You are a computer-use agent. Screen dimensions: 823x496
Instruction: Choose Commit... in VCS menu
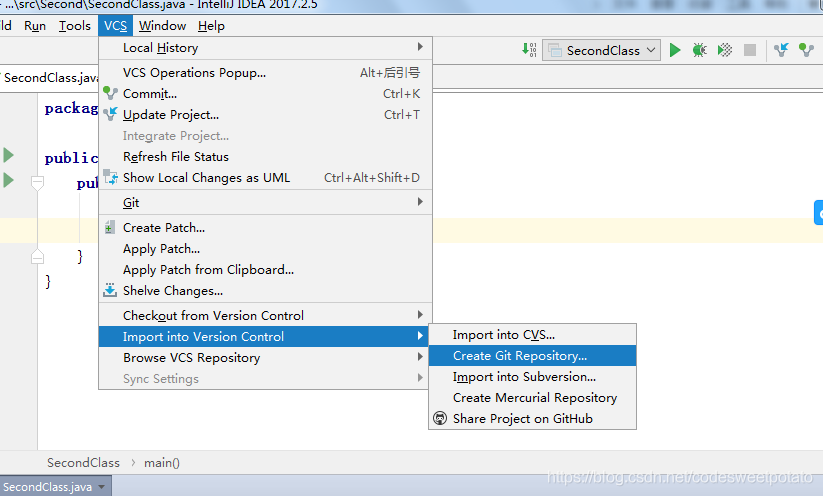[265, 93]
